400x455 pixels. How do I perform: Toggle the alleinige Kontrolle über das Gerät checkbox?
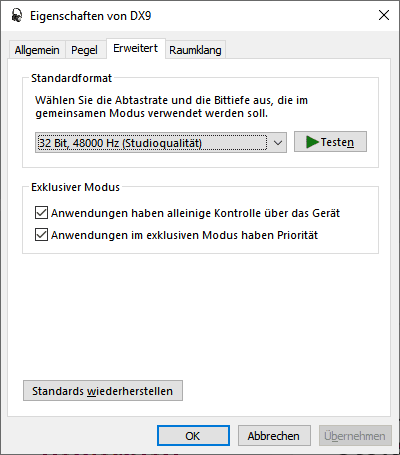[41, 213]
